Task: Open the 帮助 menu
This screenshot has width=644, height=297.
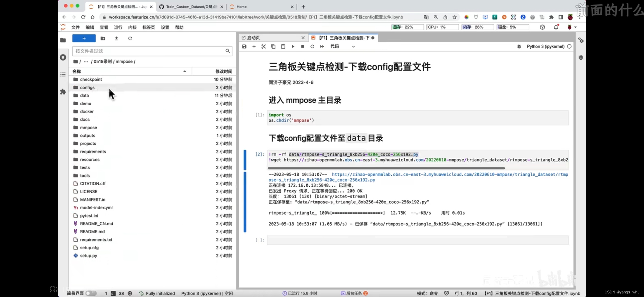Action: 179,27
